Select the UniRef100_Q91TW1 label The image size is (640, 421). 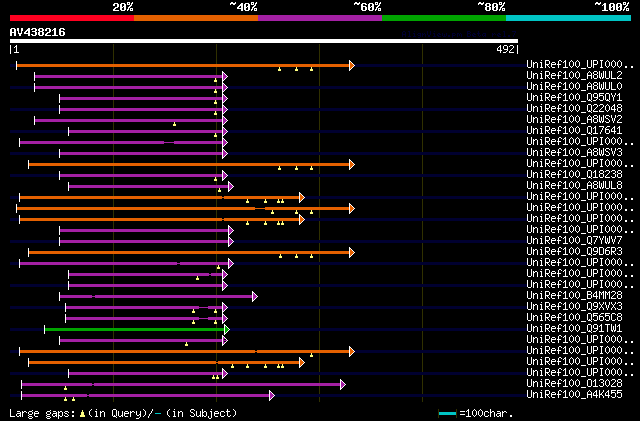tap(574, 329)
